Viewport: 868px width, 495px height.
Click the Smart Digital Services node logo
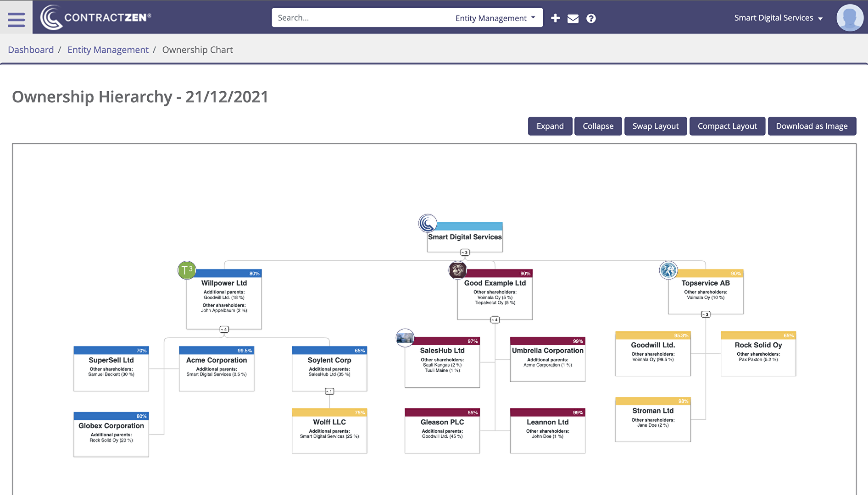tap(428, 223)
